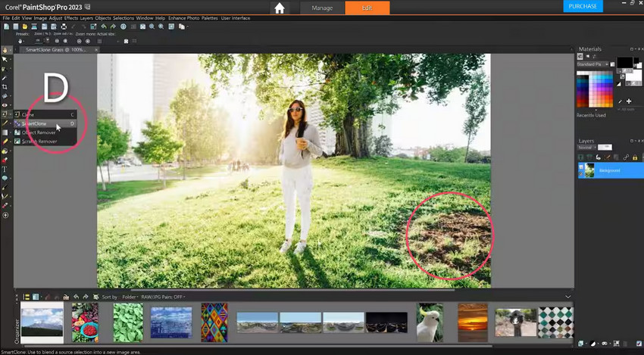Open the Effects menu
Viewport: 644px width, 355px height.
(x=71, y=18)
